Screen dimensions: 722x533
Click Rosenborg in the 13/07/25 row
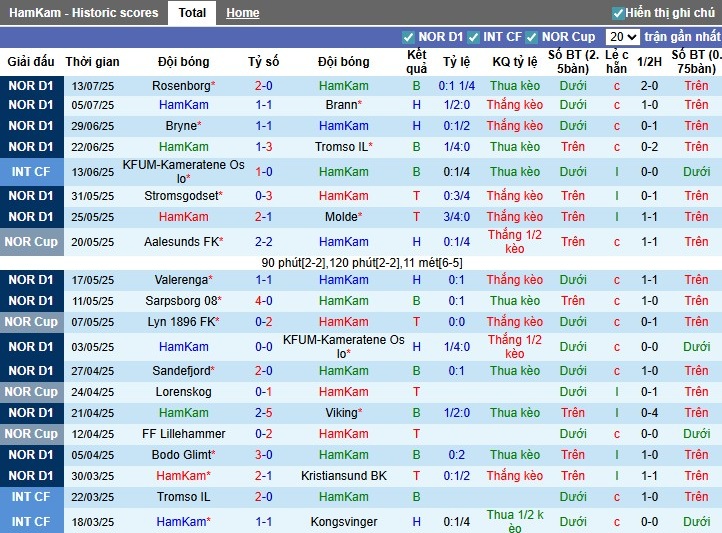(181, 86)
